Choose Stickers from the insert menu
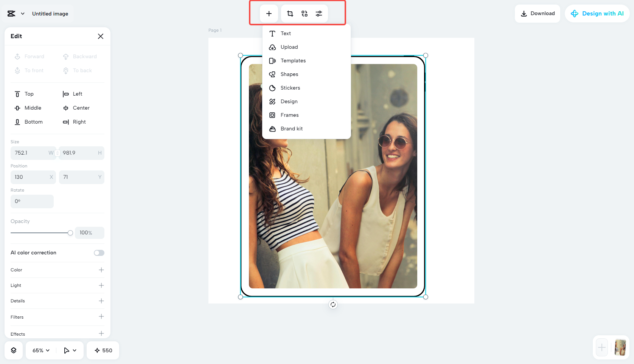The image size is (634, 364). point(290,88)
